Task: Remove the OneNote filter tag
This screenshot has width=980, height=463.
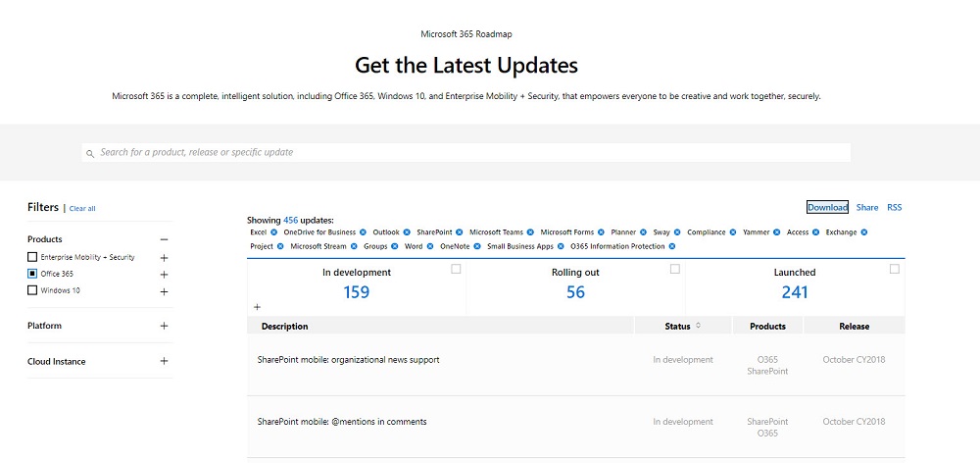Action: point(477,246)
